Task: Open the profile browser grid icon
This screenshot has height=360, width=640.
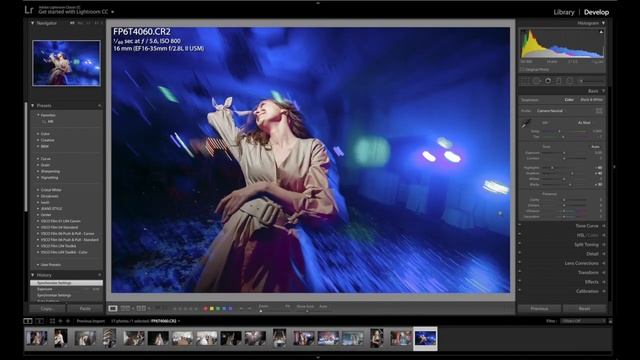Action: [x=599, y=111]
